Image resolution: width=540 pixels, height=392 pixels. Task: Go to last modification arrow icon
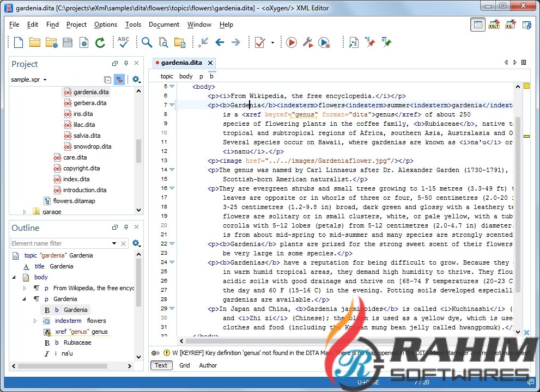[203, 42]
